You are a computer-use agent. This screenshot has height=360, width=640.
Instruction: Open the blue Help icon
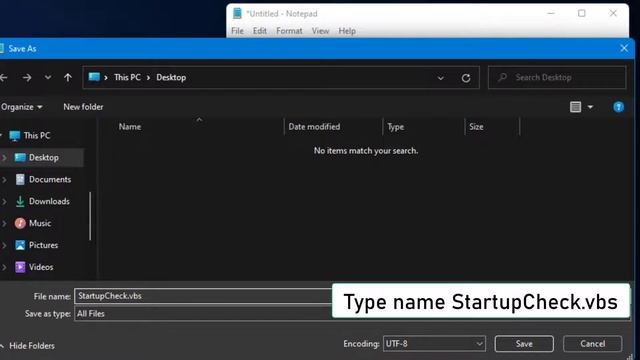618,107
